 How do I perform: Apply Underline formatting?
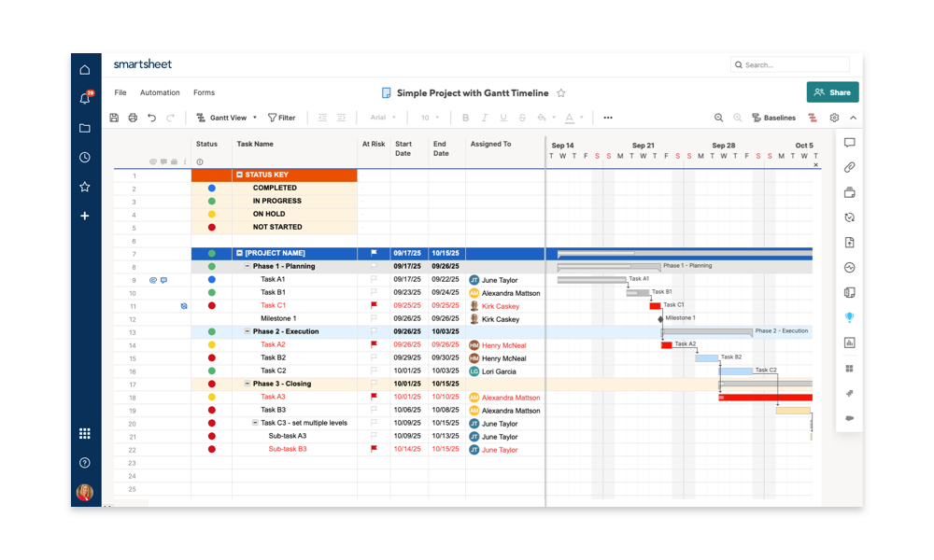coord(503,118)
